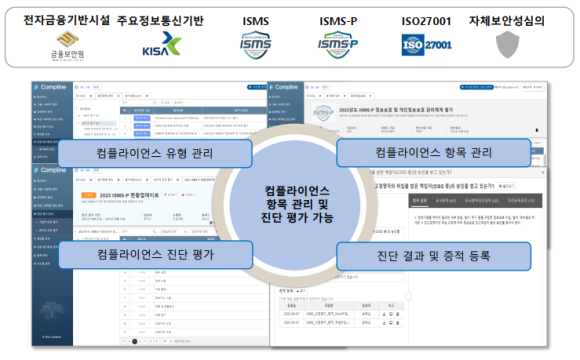Click the highlighted sidebar menu item in lower-left window

(52, 214)
